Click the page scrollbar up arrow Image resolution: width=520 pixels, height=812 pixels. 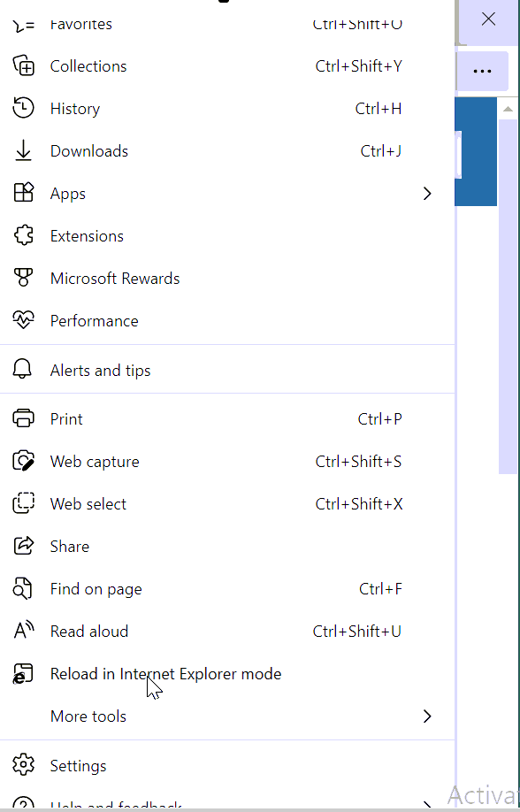509,110
